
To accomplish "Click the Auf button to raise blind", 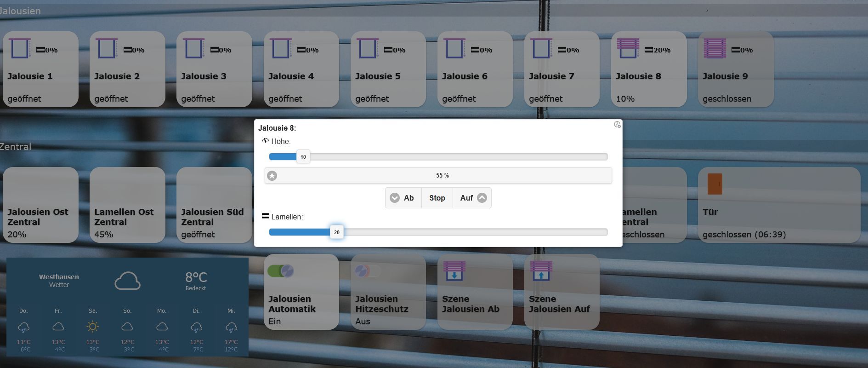I will tap(472, 198).
